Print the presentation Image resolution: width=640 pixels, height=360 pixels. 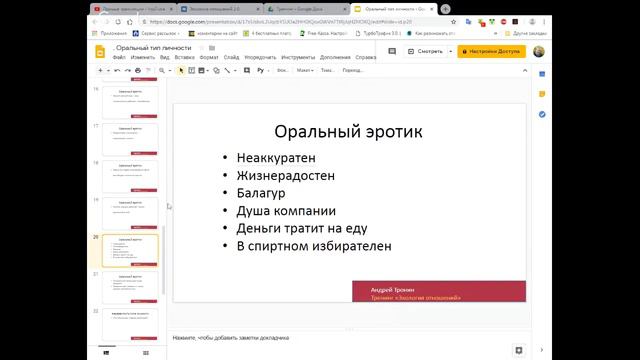click(x=138, y=71)
